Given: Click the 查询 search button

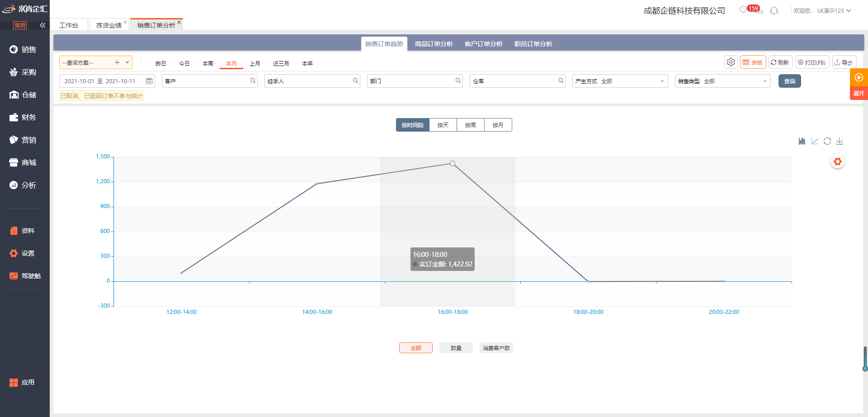Looking at the screenshot, I should [789, 81].
